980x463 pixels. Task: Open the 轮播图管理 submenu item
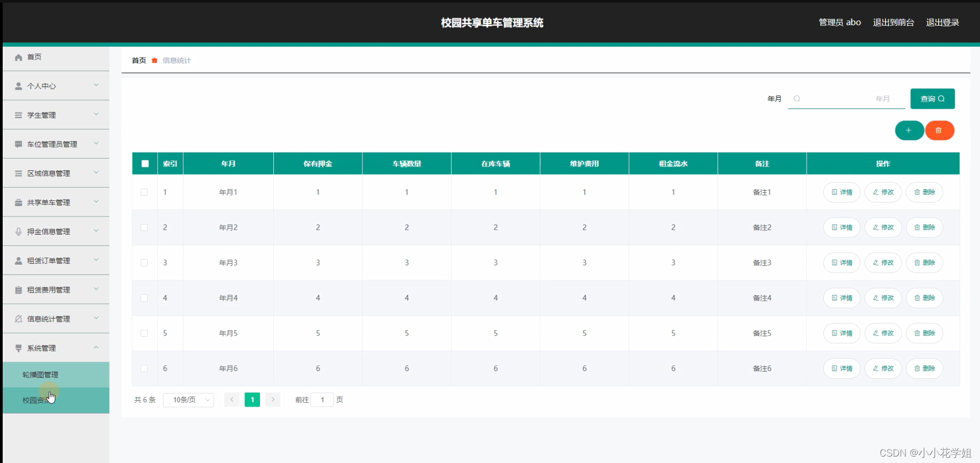[x=56, y=375]
